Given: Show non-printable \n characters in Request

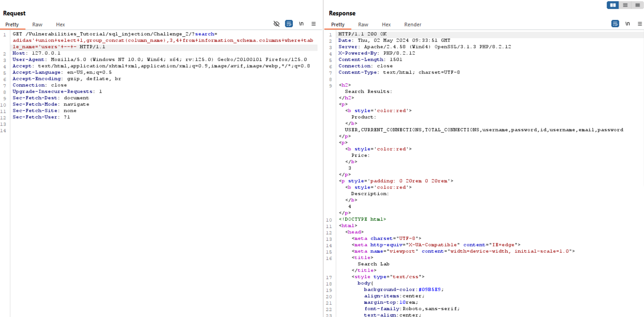Looking at the screenshot, I should (x=301, y=24).
